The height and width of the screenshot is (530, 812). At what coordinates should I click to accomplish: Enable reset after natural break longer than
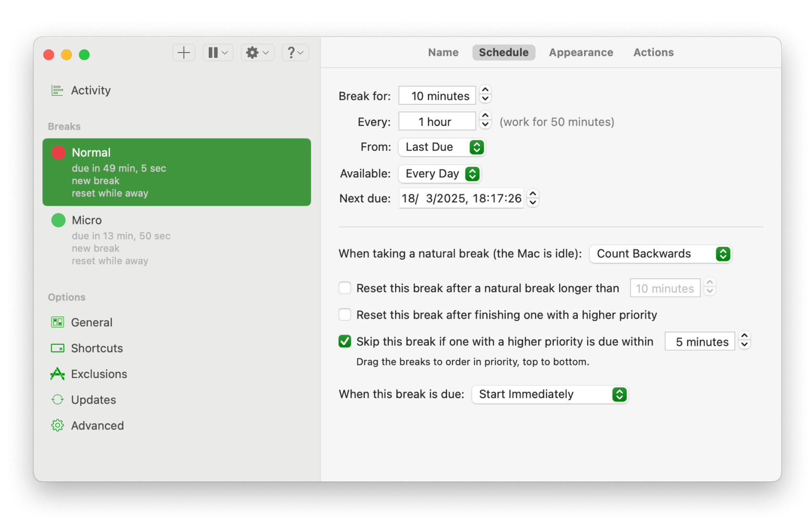coord(345,288)
